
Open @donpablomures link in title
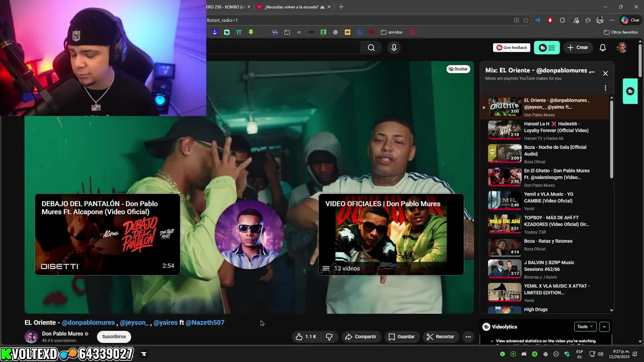(88, 323)
